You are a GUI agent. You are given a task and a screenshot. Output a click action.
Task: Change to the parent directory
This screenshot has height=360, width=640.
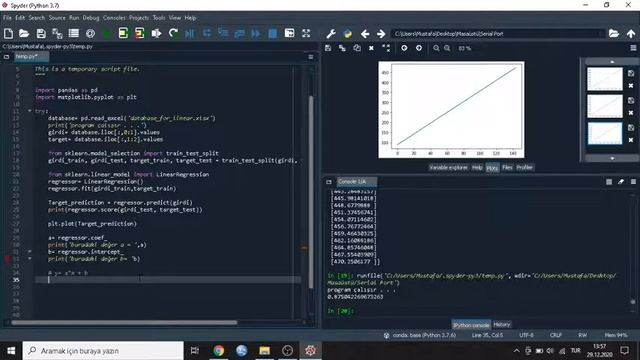pyautogui.click(x=631, y=33)
